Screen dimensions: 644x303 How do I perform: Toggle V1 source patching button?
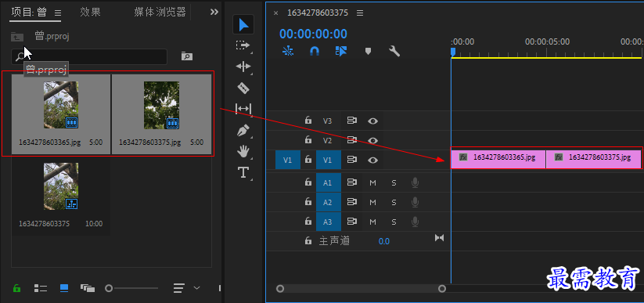click(x=288, y=161)
